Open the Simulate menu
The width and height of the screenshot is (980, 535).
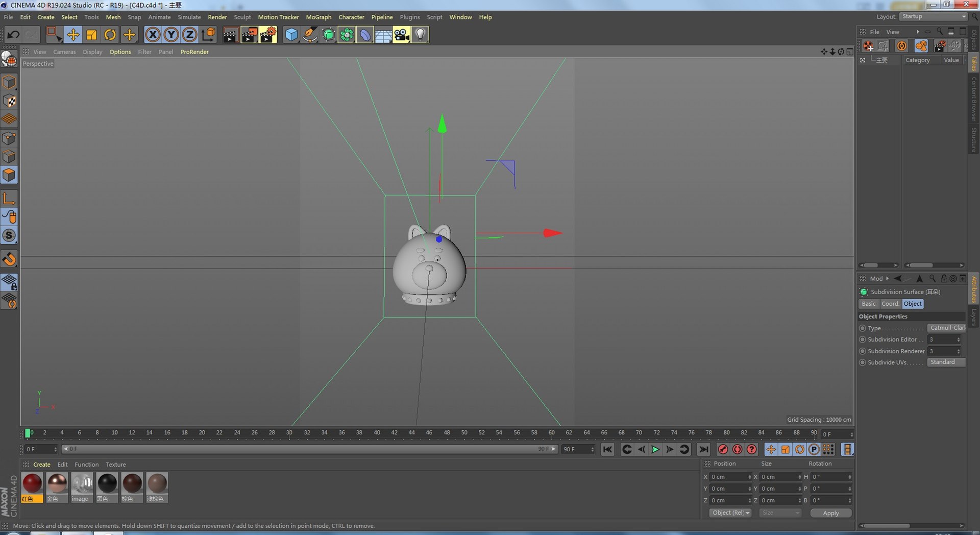tap(189, 17)
